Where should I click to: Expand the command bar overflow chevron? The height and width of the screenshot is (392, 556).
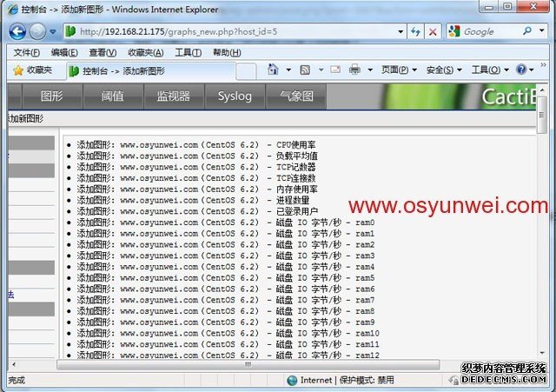click(543, 65)
